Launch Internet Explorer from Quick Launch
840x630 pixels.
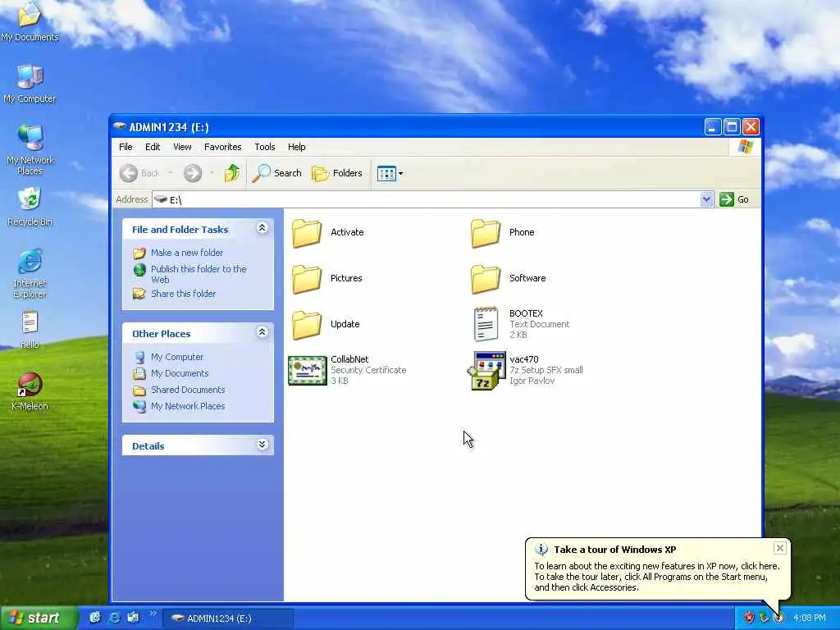[114, 618]
